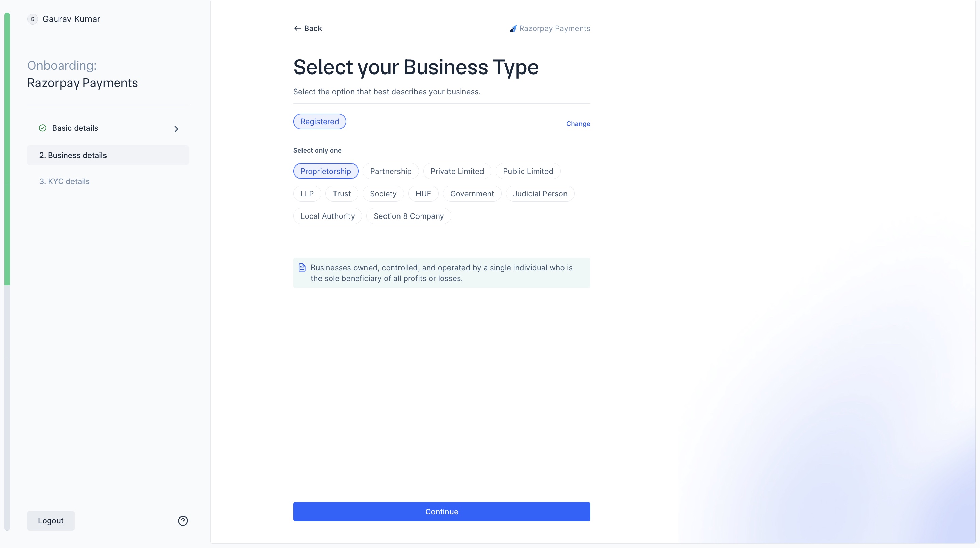Click the Razorpay Payments logo

549,28
